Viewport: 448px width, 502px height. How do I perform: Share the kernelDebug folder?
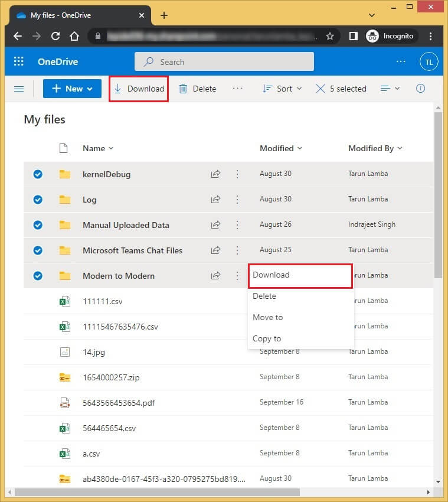click(x=215, y=174)
